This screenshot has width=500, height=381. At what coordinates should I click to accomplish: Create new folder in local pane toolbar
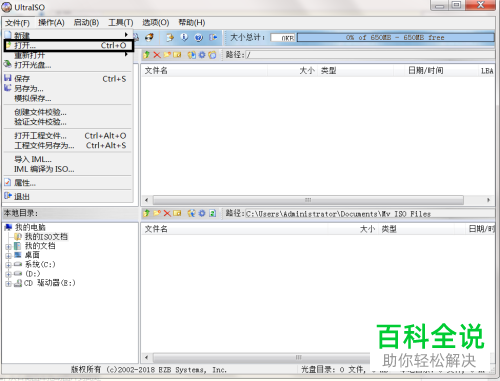tap(157, 213)
